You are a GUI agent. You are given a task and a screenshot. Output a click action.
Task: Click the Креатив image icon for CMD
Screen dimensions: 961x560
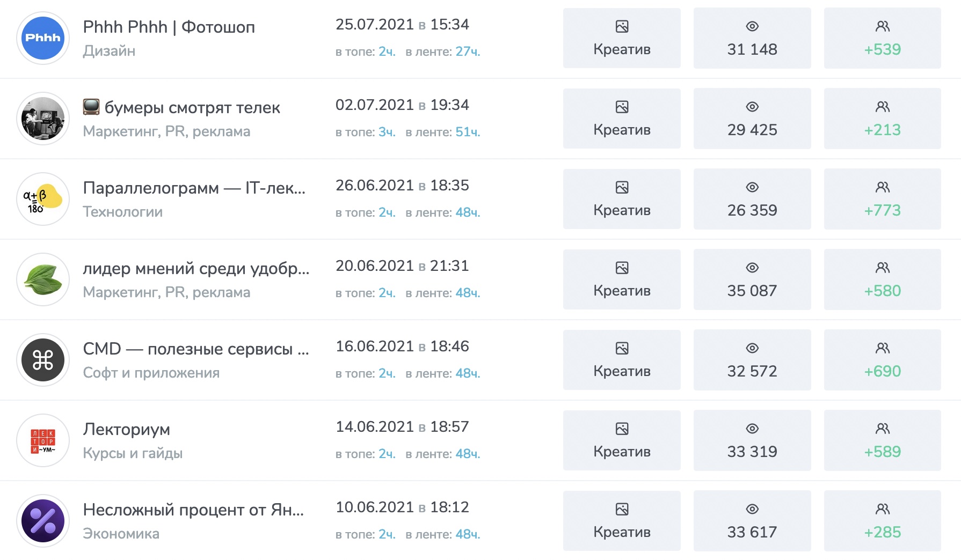tap(622, 348)
